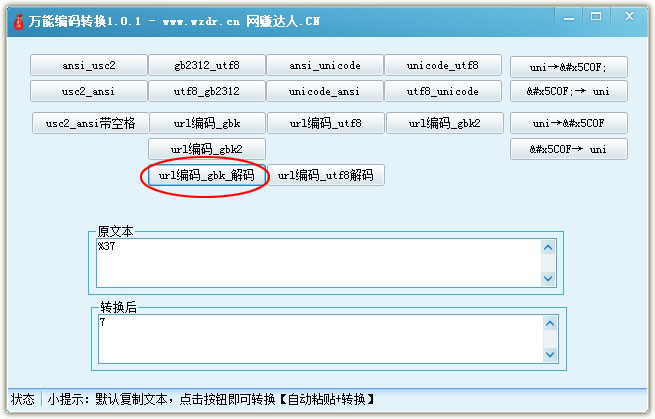
Task: Convert using the gb2312_utf8 button
Action: (x=207, y=66)
